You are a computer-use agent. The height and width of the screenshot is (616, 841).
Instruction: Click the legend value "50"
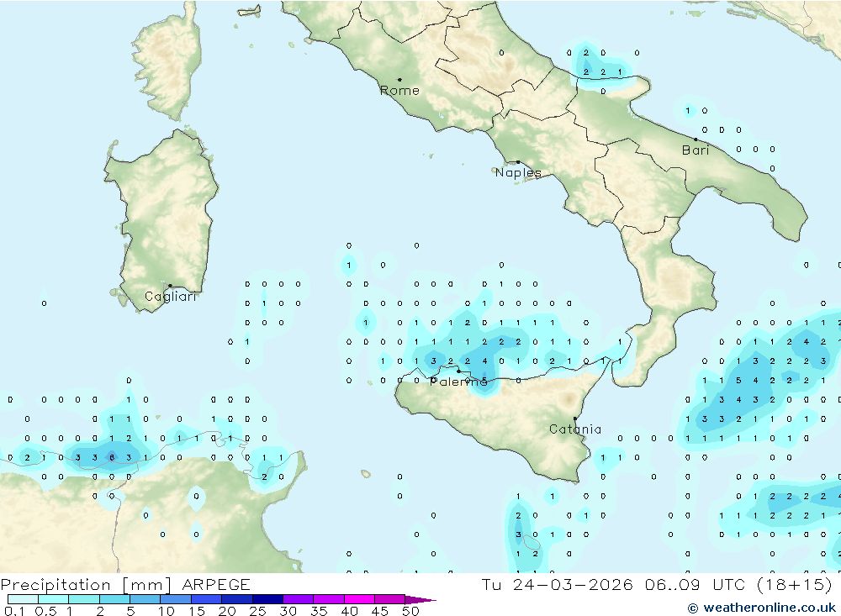pos(411,611)
